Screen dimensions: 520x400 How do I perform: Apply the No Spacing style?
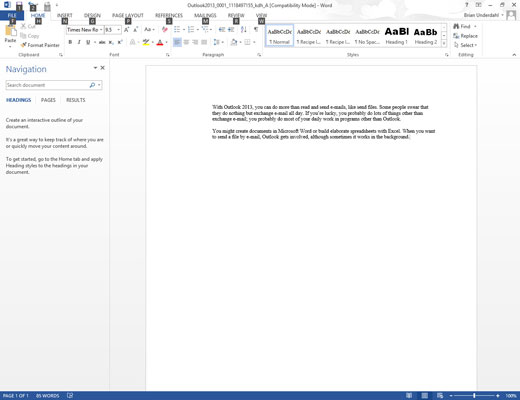[367, 36]
